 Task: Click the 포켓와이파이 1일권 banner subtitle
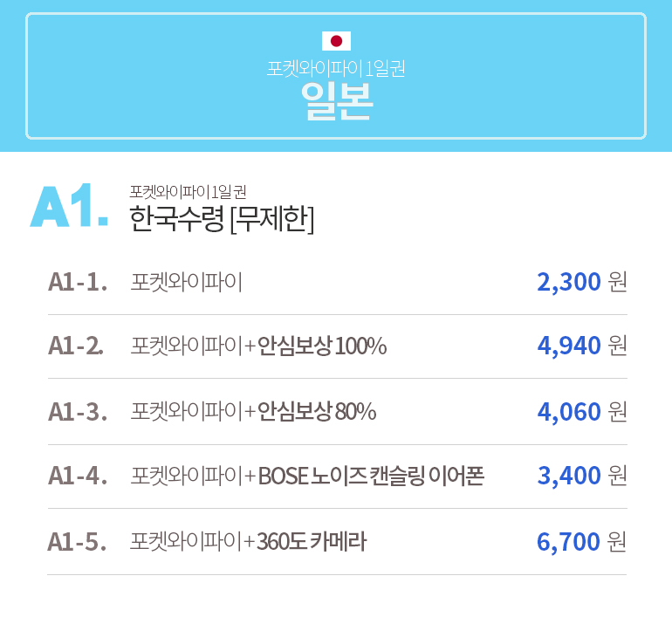(336, 68)
